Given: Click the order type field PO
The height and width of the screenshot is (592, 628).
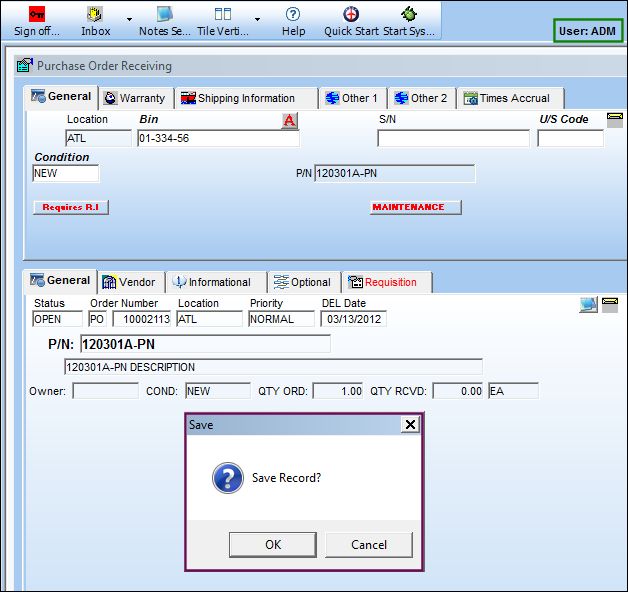Looking at the screenshot, I should pos(97,319).
